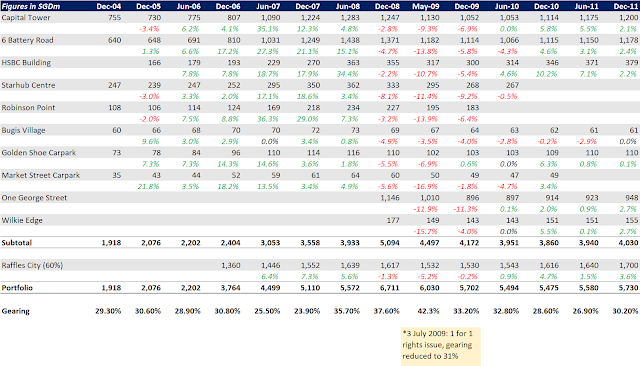Select the HSBC Building row label
This screenshot has width=640, height=366.
26,62
